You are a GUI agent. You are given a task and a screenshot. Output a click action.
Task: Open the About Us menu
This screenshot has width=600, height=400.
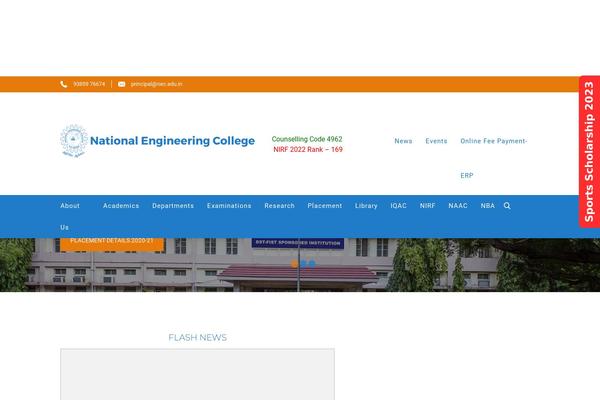point(70,216)
